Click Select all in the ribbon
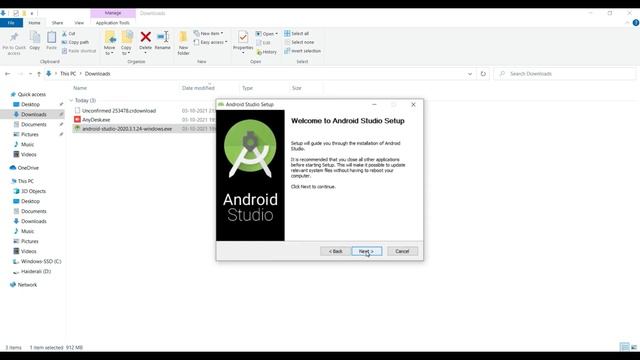This screenshot has width=640, height=360. pyautogui.click(x=297, y=33)
